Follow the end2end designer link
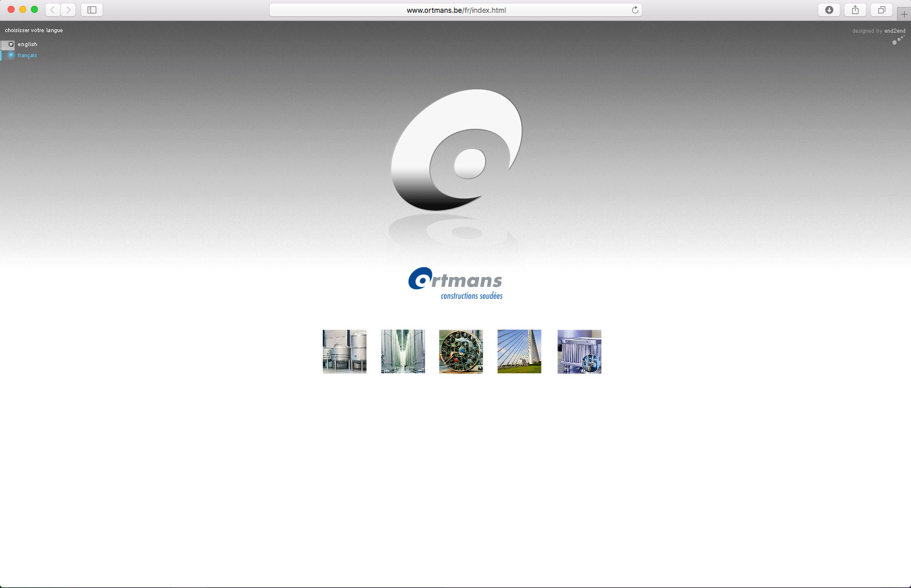911x588 pixels. click(895, 31)
